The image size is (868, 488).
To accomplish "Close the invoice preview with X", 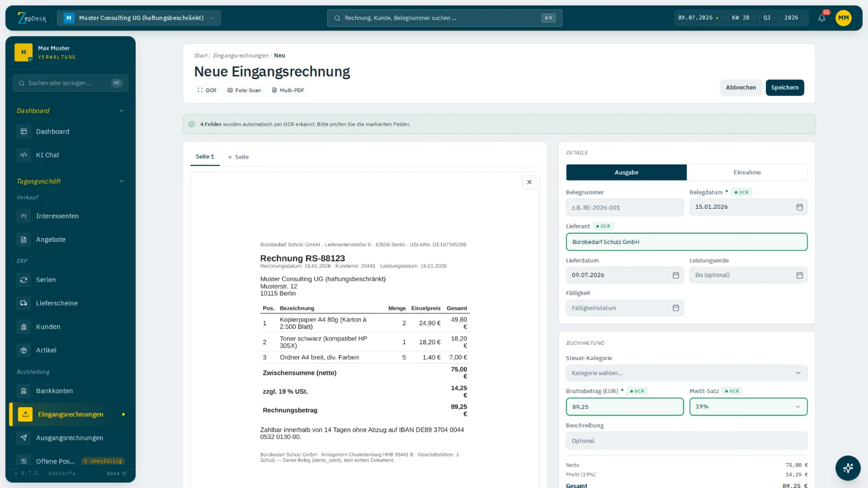I will [529, 182].
